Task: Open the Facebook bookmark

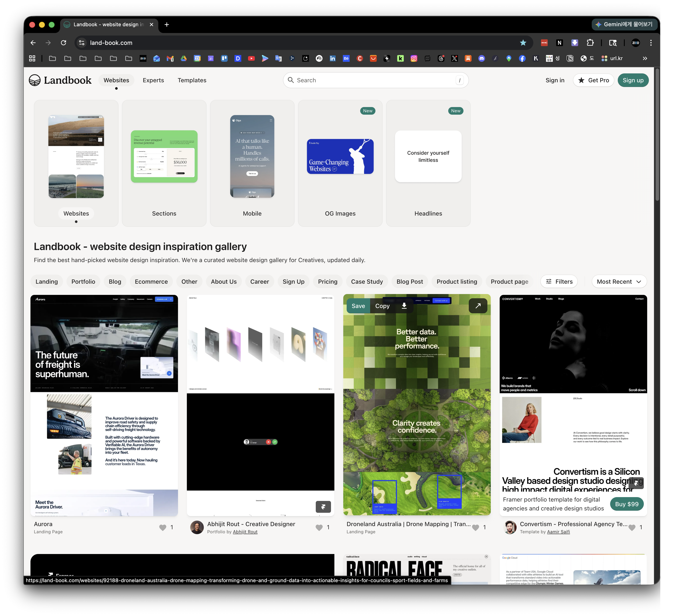Action: (522, 59)
